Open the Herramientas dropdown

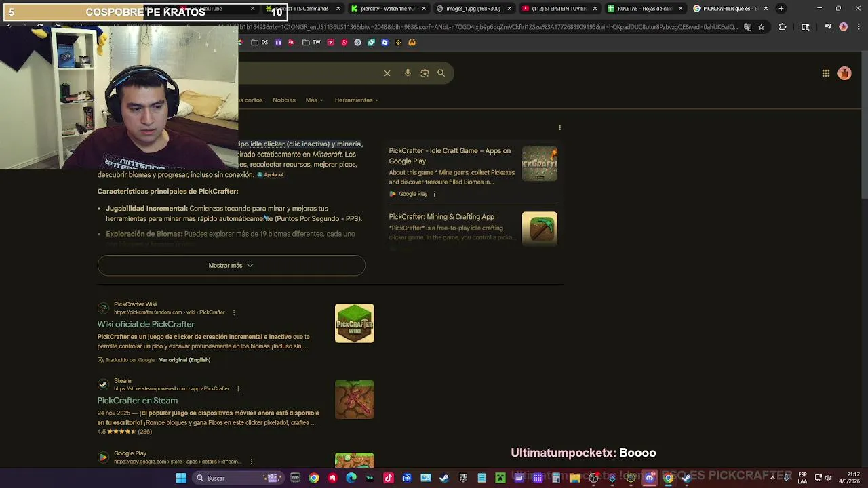click(356, 100)
